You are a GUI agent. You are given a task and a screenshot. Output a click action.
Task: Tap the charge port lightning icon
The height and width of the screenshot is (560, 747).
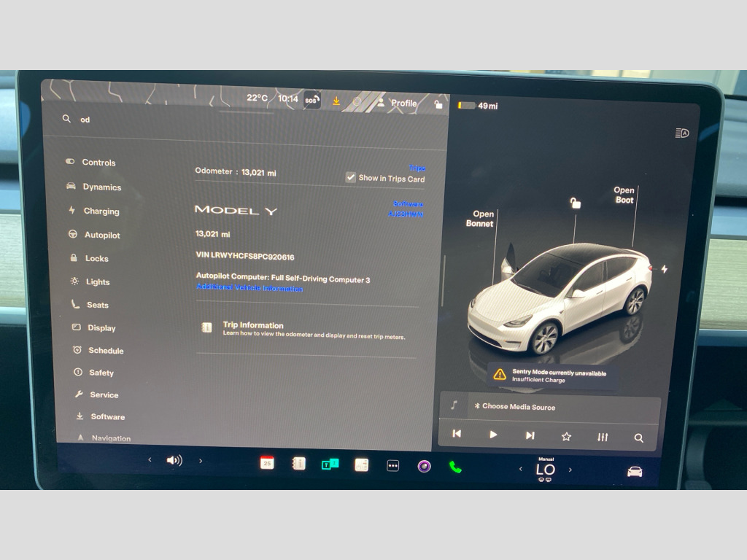(x=664, y=269)
